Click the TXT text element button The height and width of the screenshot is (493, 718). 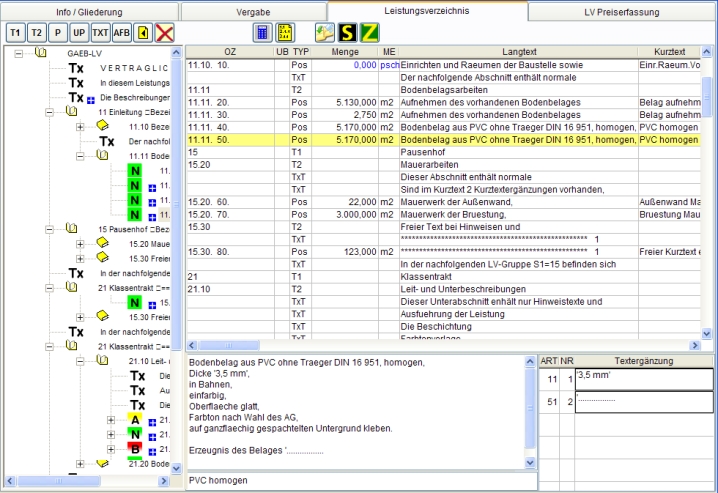100,32
